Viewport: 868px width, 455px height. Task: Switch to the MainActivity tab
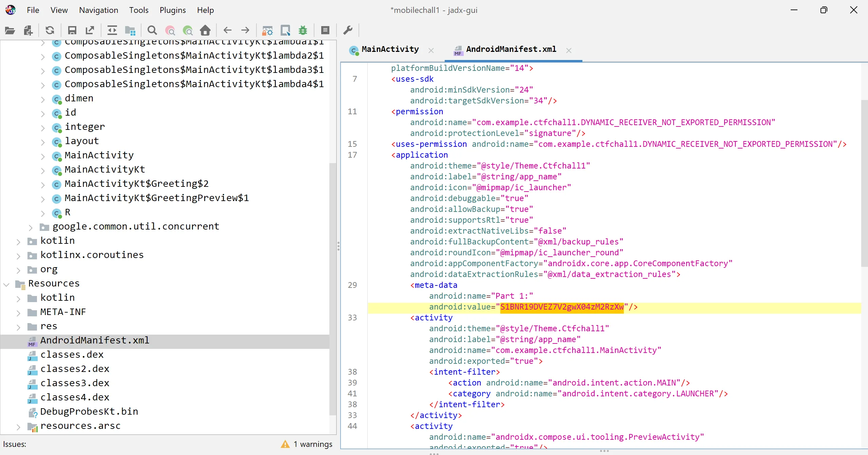tap(390, 50)
